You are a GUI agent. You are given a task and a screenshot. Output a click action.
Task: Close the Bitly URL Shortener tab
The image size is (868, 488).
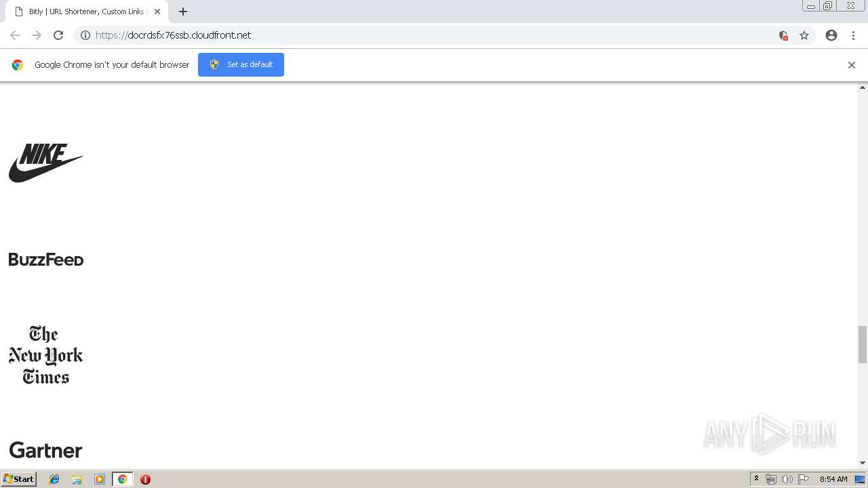point(157,12)
